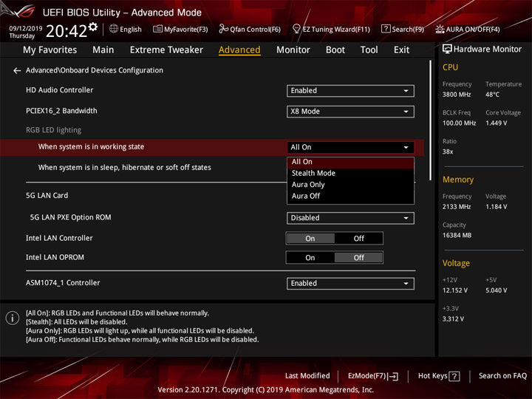Viewport: 532px width, 399px height.
Task: Click the '3800 MHz' CPU frequency value
Action: (x=457, y=95)
